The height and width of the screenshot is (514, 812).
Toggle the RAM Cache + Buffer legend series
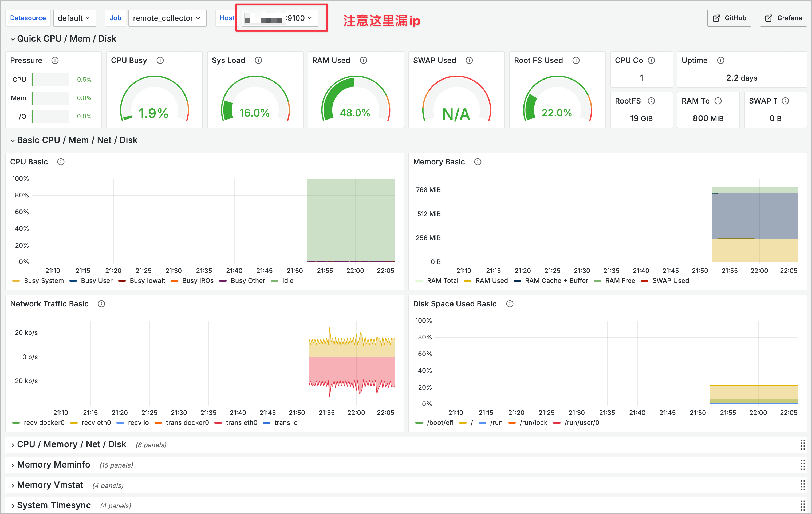pyautogui.click(x=556, y=281)
